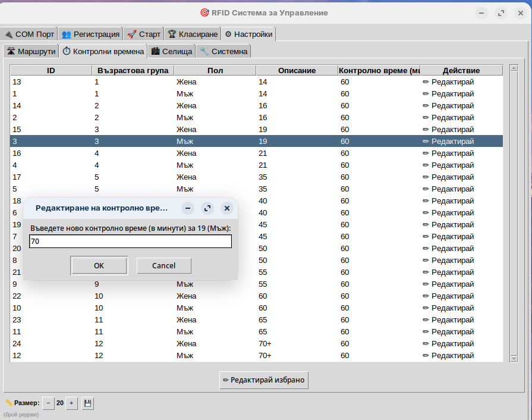
Task: Close the edit dialog with X
Action: point(226,208)
